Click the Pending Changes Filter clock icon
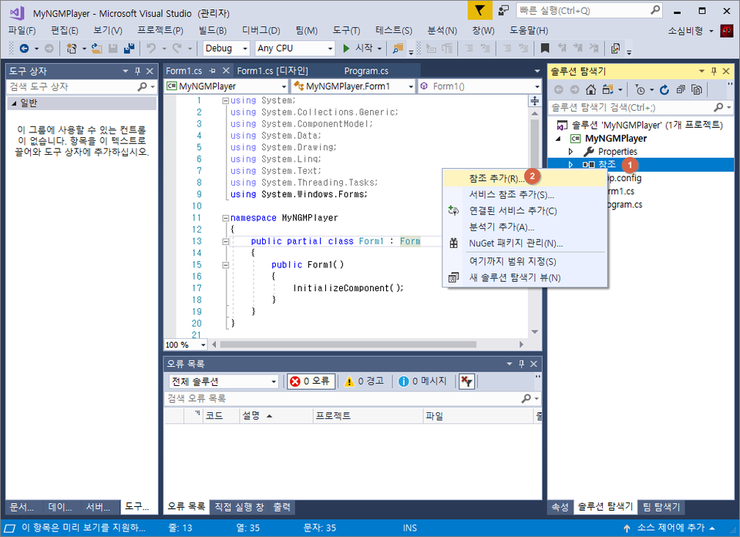 pyautogui.click(x=640, y=90)
